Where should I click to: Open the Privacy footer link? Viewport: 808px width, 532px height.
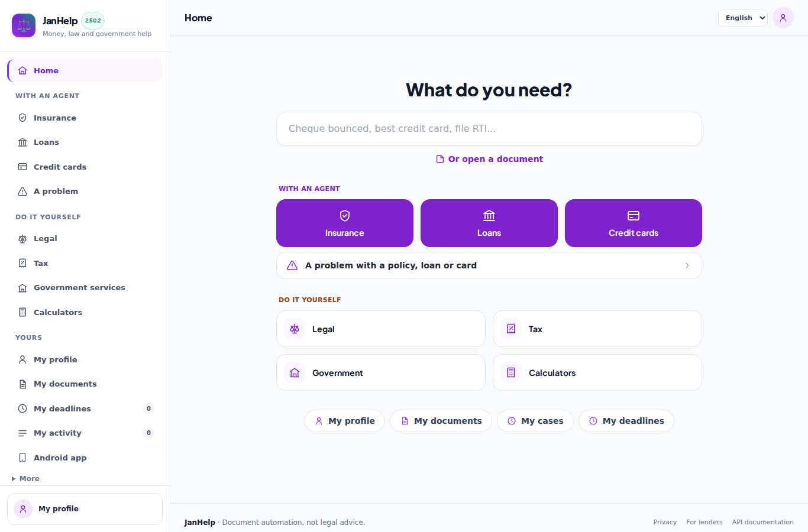665,522
